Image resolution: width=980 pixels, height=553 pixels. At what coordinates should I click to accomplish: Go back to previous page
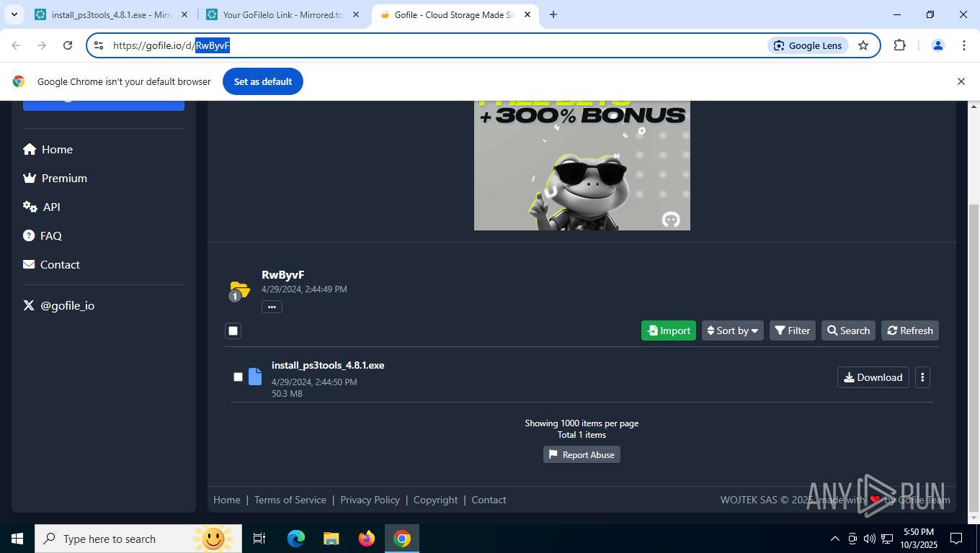16,45
